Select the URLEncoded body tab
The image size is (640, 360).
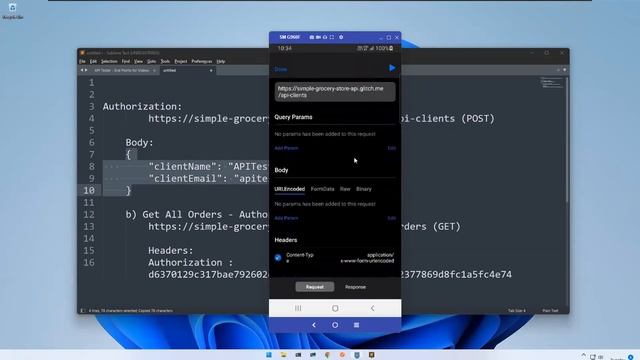point(289,189)
